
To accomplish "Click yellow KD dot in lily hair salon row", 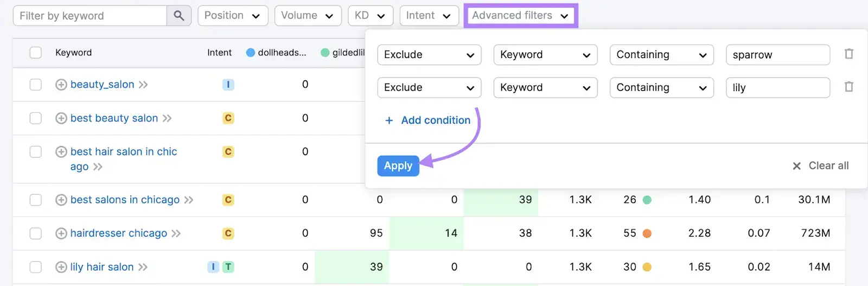I will point(647,267).
